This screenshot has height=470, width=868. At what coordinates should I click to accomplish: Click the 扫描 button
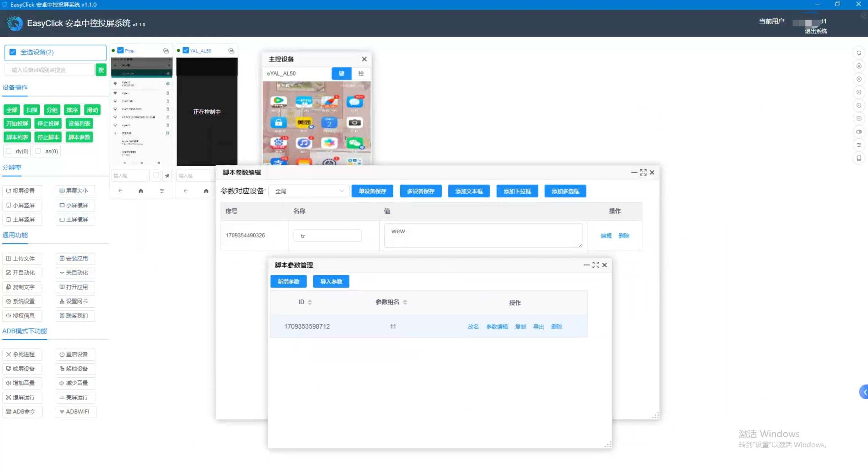tap(32, 110)
